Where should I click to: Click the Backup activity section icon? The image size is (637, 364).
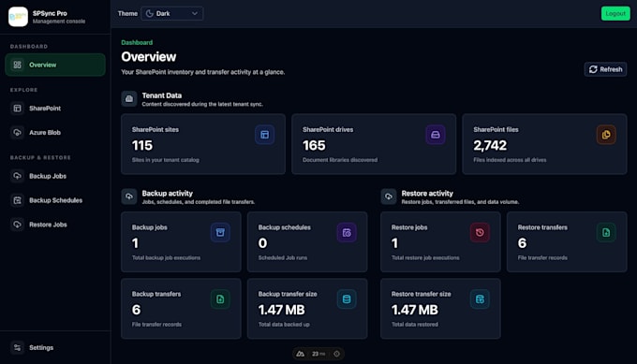click(x=129, y=197)
